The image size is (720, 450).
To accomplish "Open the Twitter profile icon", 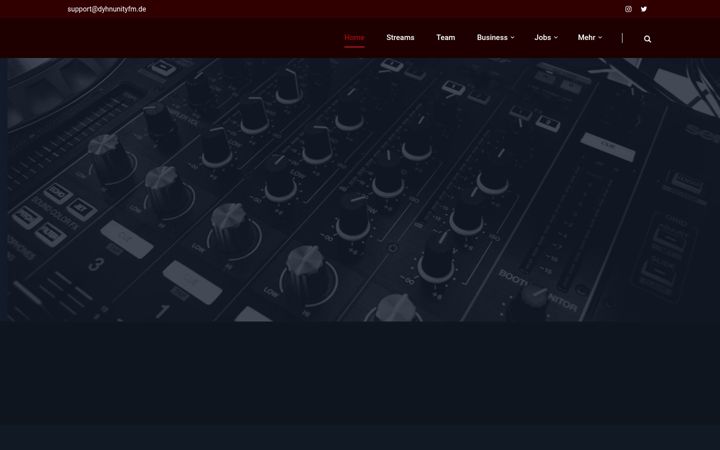I will coord(644,9).
